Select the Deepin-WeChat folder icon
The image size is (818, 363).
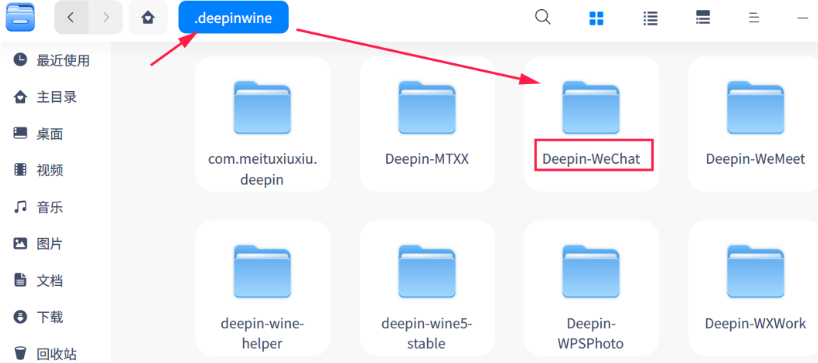click(591, 107)
